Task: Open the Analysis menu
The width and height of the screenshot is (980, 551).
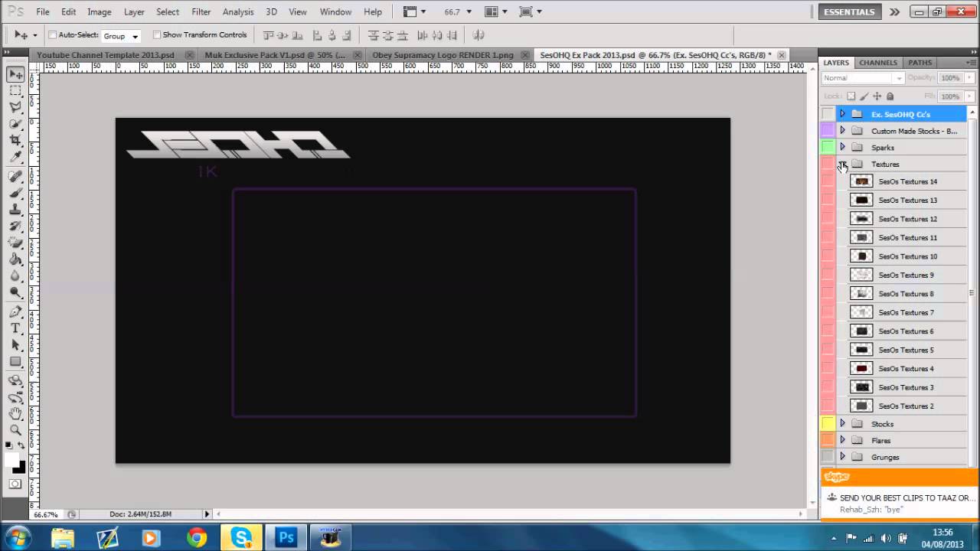Action: (238, 12)
